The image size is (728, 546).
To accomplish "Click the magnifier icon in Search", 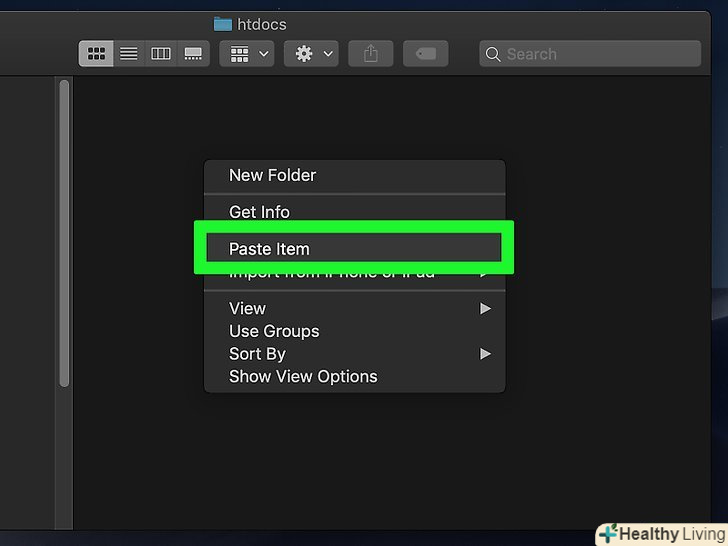I will tap(493, 54).
